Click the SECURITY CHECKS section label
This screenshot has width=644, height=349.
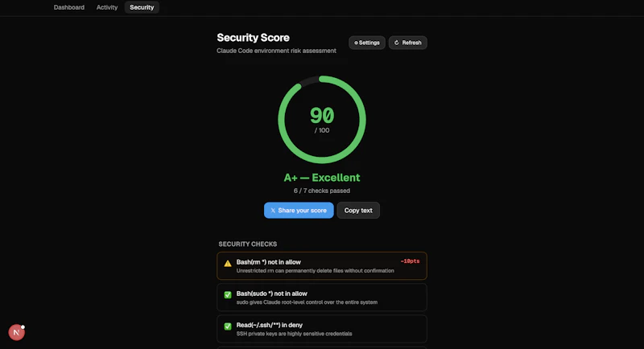pyautogui.click(x=248, y=244)
